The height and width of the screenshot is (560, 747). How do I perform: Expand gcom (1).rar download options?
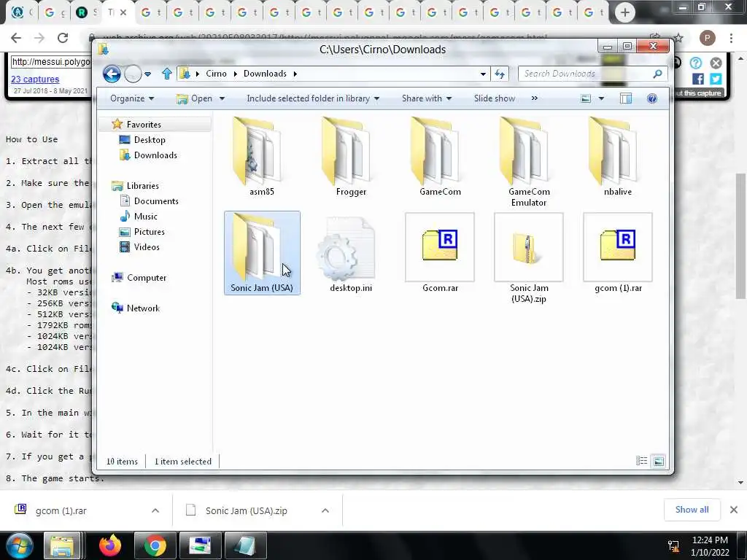(155, 510)
